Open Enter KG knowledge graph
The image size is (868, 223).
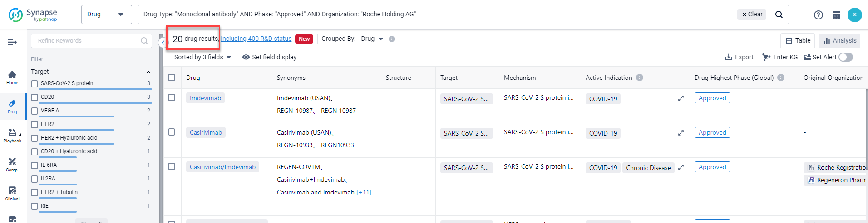click(x=780, y=57)
